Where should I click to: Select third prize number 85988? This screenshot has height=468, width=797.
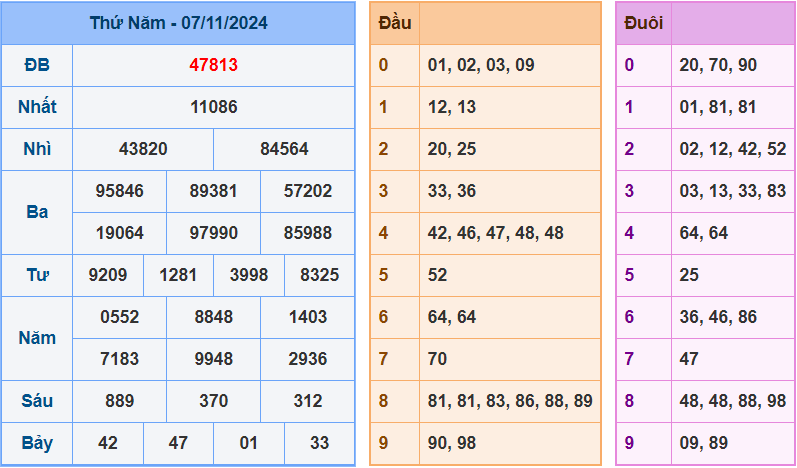[x=307, y=233]
